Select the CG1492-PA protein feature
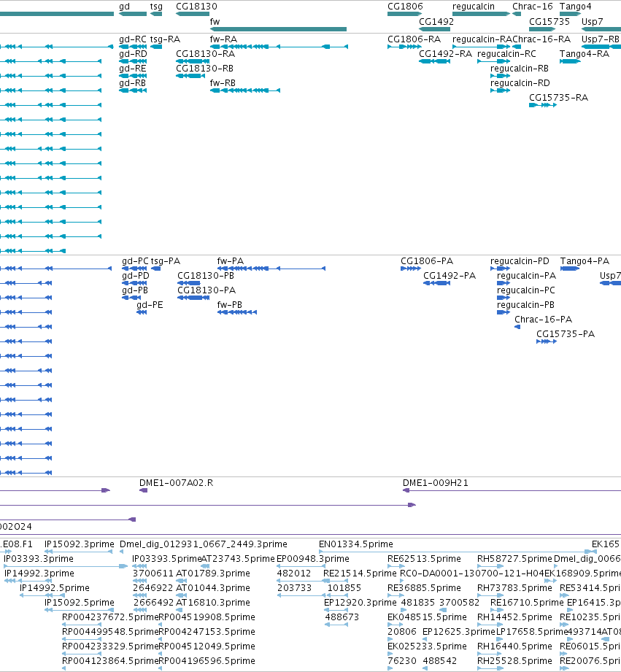Image resolution: width=621 pixels, height=672 pixels. 436,283
